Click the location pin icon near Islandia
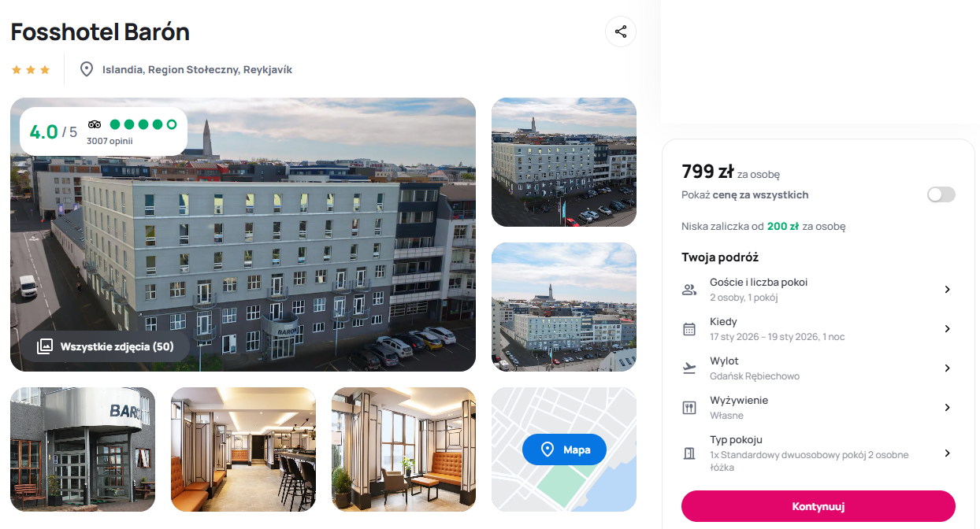This screenshot has height=529, width=980. pos(87,69)
